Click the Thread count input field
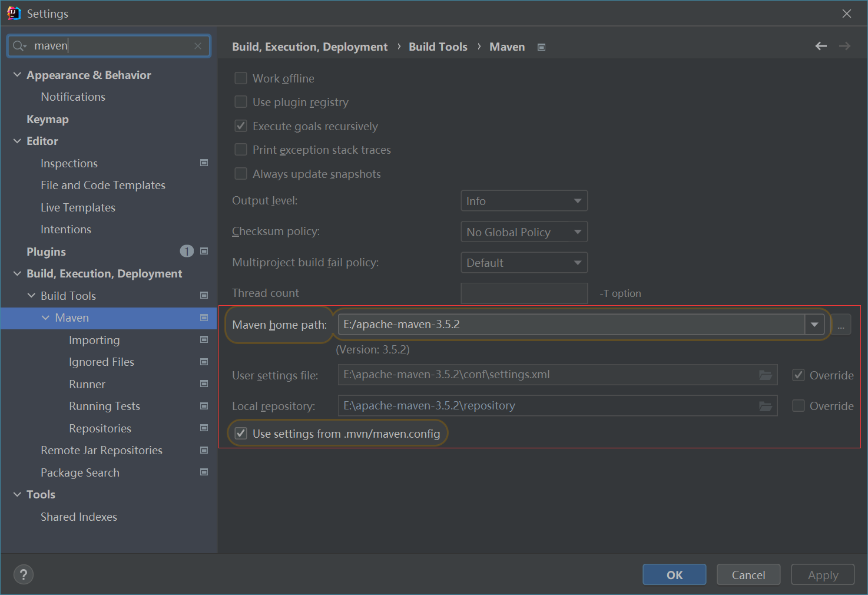The height and width of the screenshot is (595, 868). click(x=524, y=293)
